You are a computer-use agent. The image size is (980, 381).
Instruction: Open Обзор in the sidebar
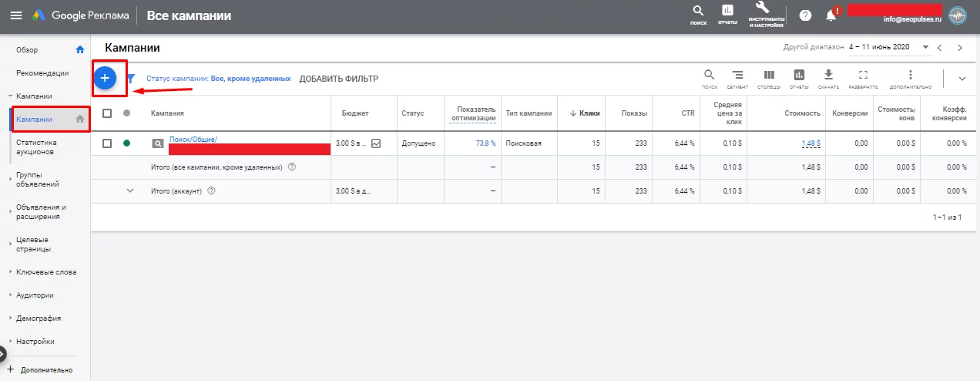(27, 50)
